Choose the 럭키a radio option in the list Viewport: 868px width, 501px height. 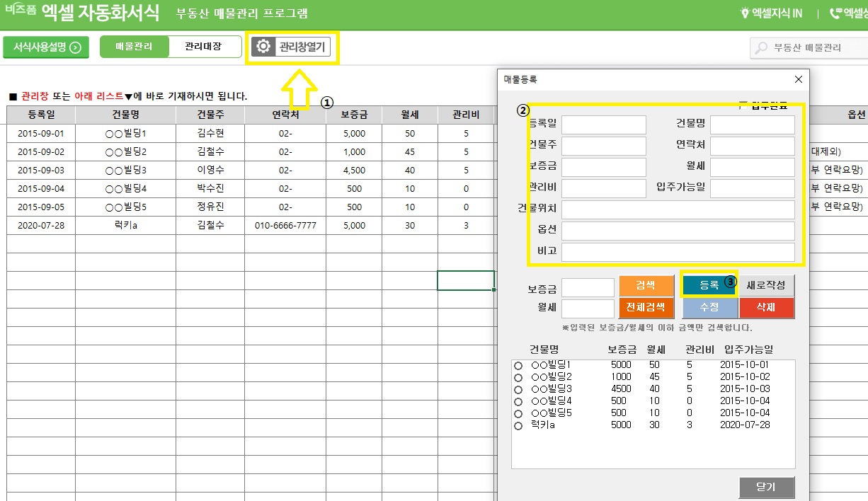[518, 426]
